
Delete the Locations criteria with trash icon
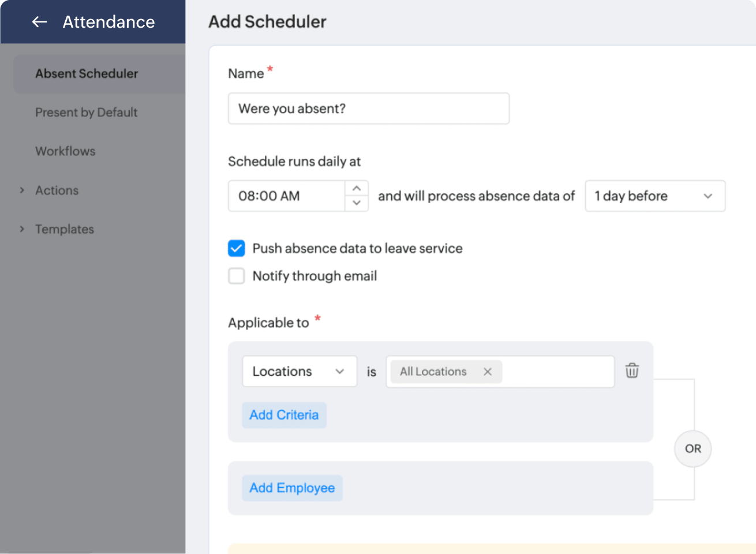[x=632, y=370]
